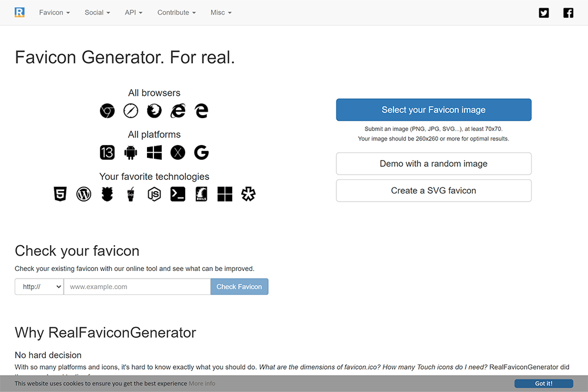
Task: Click the macOS X circle icon
Action: pos(178,153)
